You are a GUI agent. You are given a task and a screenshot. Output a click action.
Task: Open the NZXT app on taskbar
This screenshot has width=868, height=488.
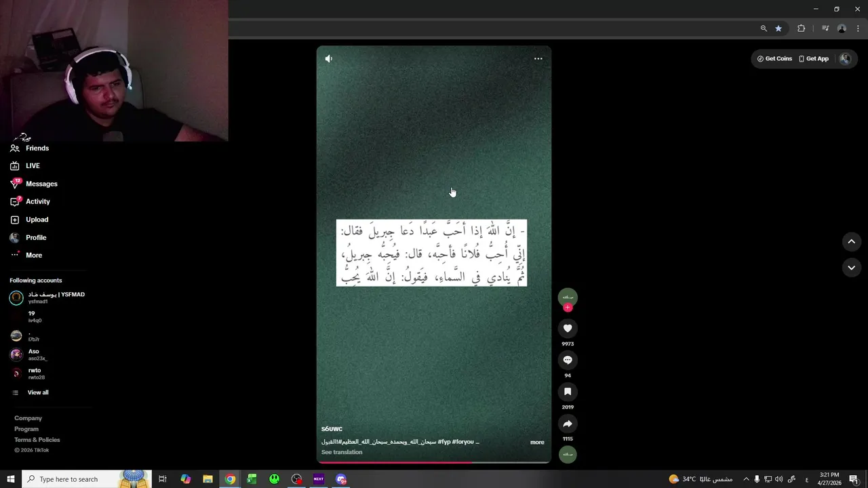[319, 479]
